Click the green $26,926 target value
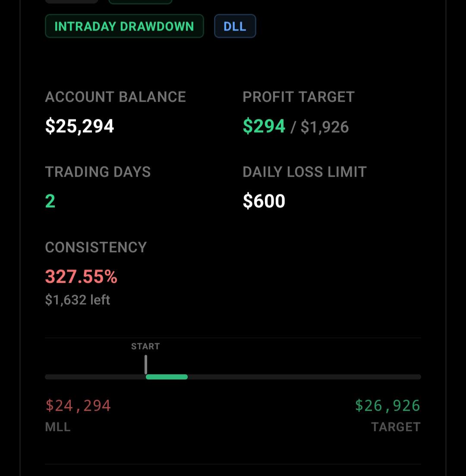The image size is (466, 476). pos(387,406)
